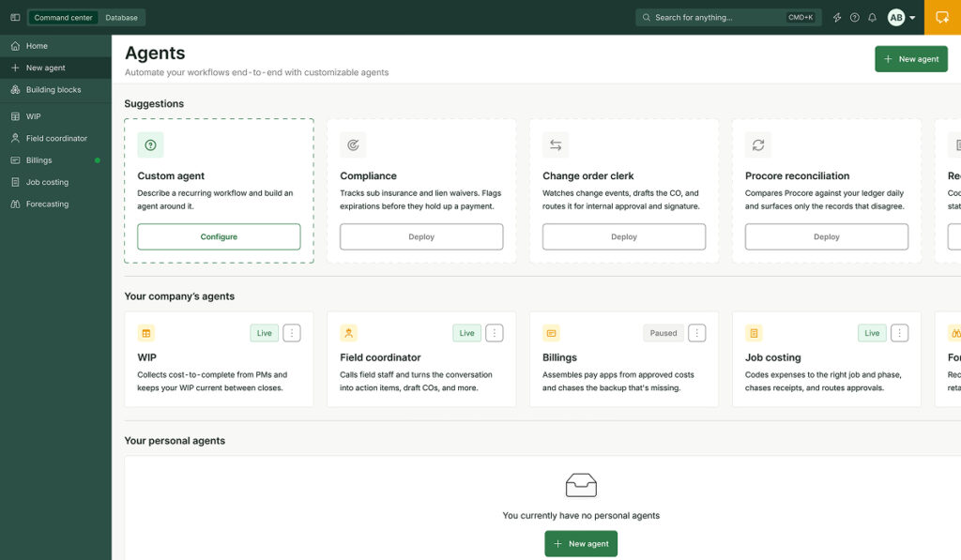Deploy the Compliance agent
Screen dimensions: 961x560
421,236
